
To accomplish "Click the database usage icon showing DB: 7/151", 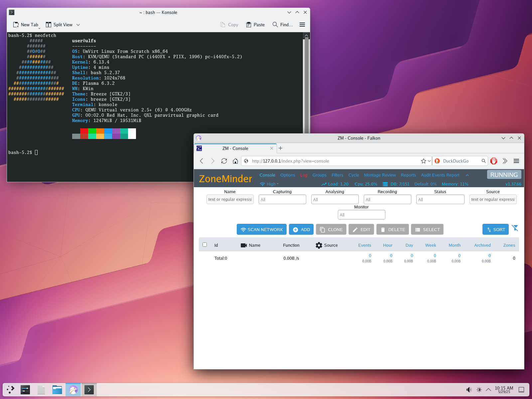I will click(385, 184).
